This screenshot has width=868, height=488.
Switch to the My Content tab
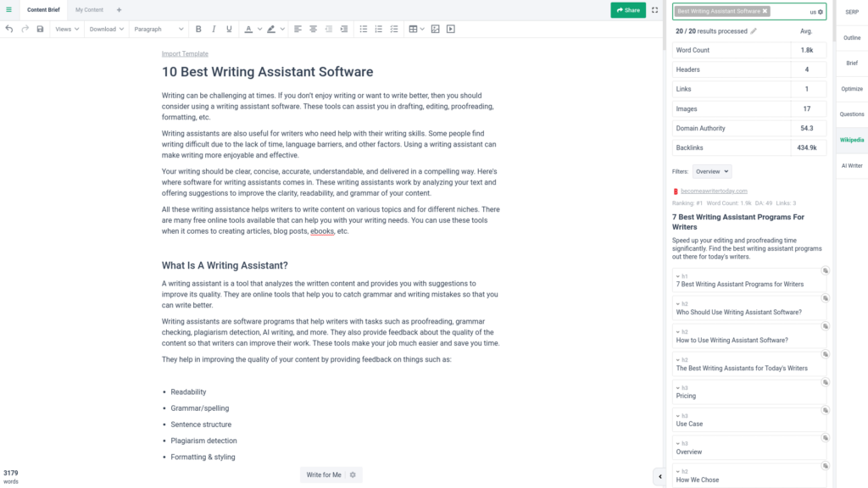(89, 10)
